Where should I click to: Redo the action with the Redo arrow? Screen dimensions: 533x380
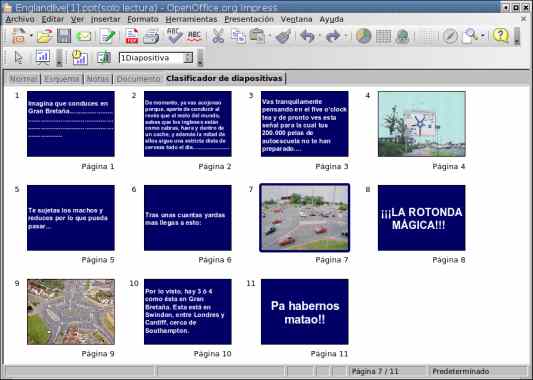tap(333, 36)
